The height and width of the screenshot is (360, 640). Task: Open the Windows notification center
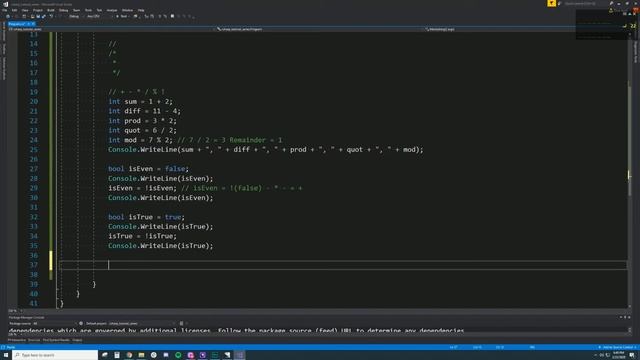coord(632,355)
